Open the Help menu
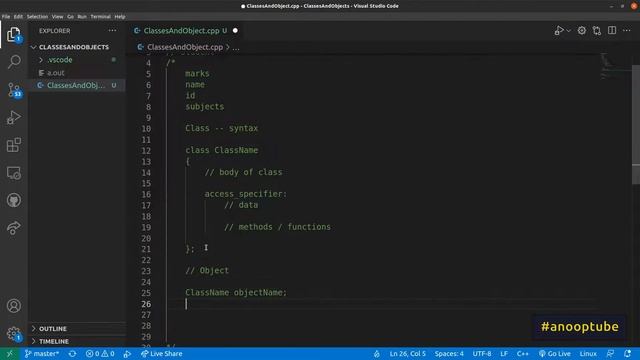 (120, 17)
